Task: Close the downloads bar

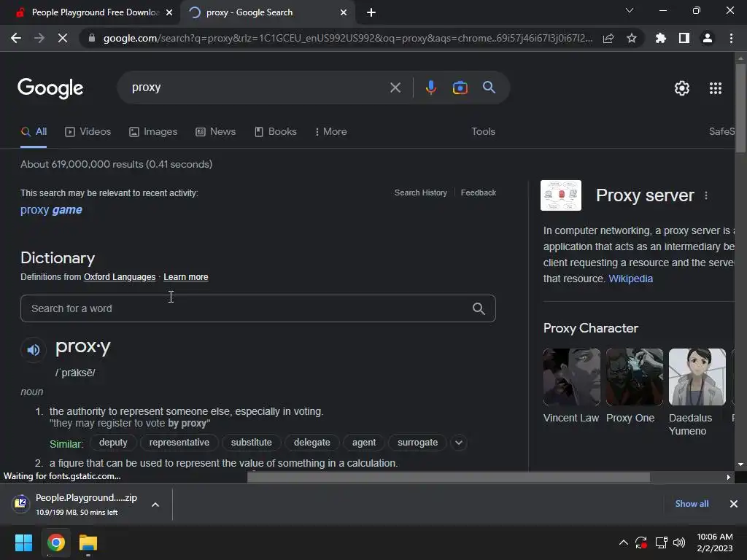Action: (734, 504)
